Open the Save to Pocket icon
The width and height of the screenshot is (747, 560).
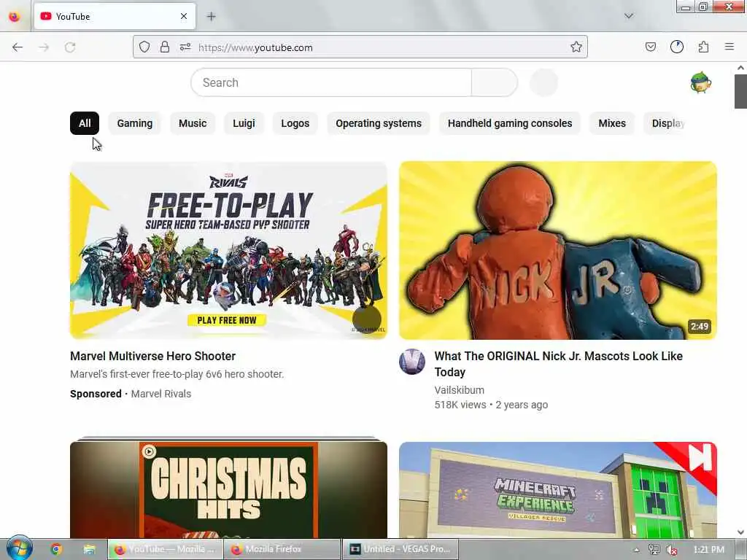tap(650, 47)
